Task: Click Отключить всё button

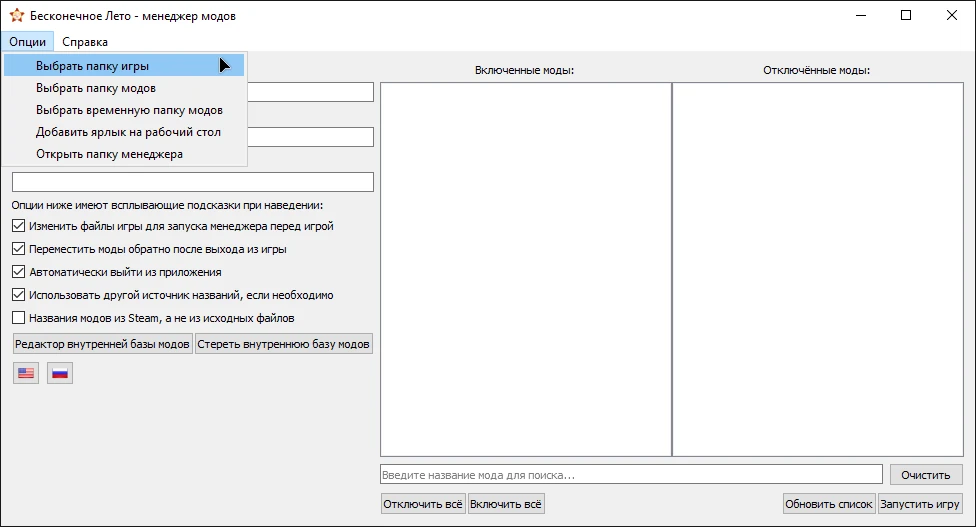Action: click(423, 504)
